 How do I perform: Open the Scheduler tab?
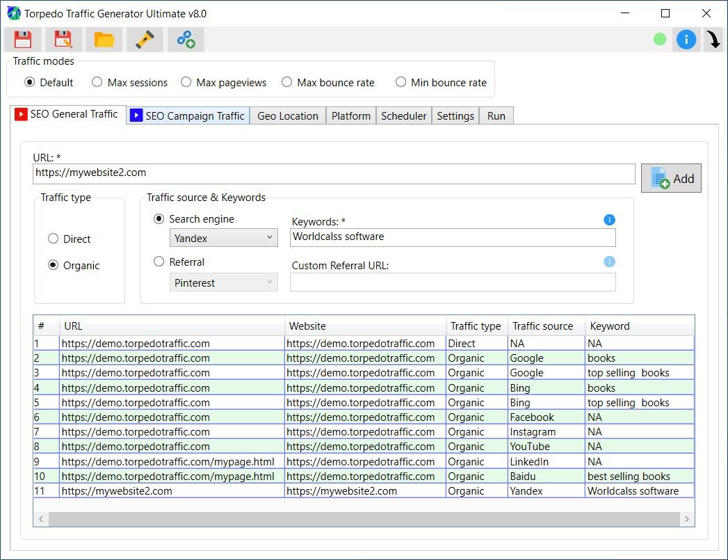coord(403,115)
